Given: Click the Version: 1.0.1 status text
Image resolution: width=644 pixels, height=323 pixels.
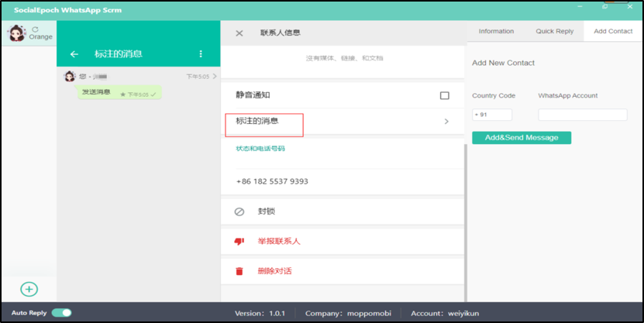Looking at the screenshot, I should tap(260, 313).
